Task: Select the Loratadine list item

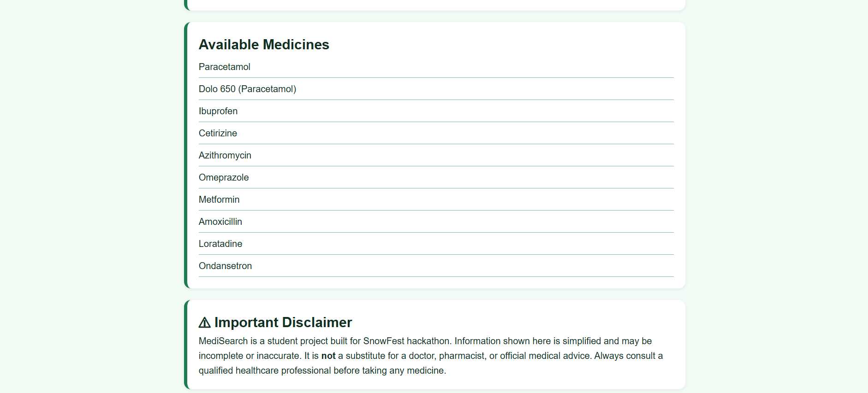Action: pos(220,244)
